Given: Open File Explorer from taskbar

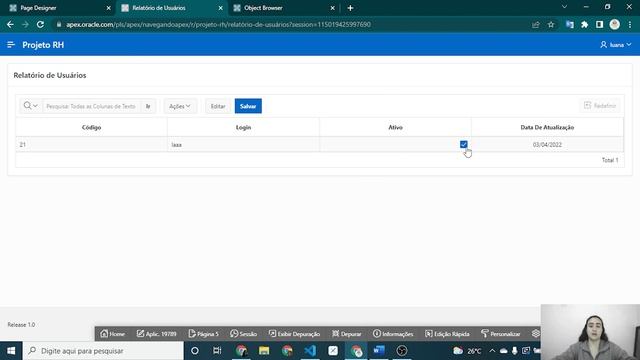Looking at the screenshot, I should point(264,351).
